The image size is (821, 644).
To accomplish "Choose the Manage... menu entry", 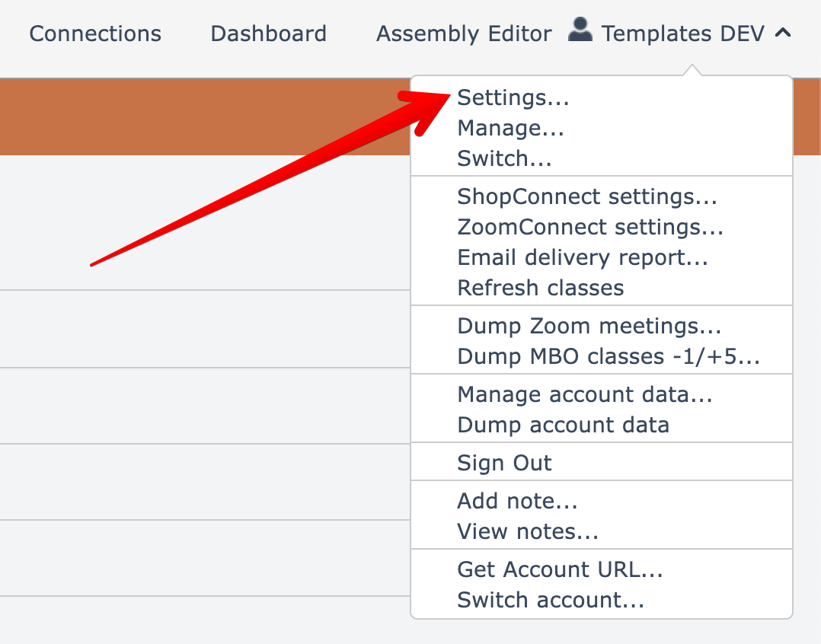I will [510, 128].
